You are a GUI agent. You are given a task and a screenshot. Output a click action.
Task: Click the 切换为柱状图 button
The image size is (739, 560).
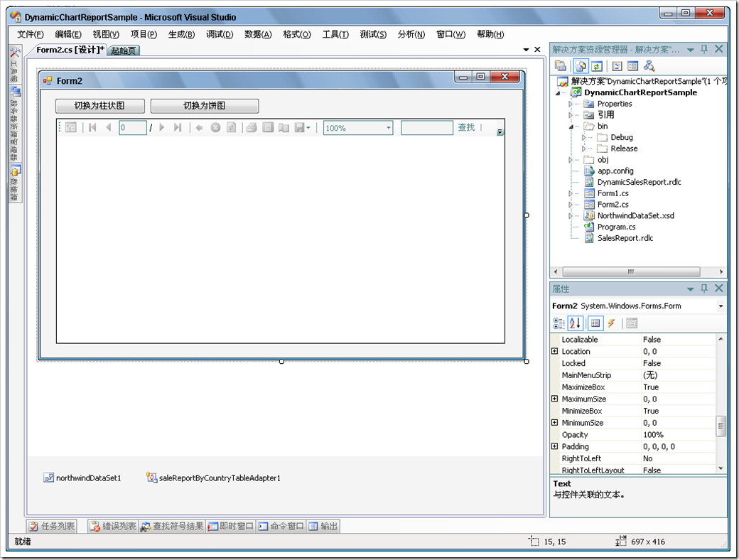[100, 106]
